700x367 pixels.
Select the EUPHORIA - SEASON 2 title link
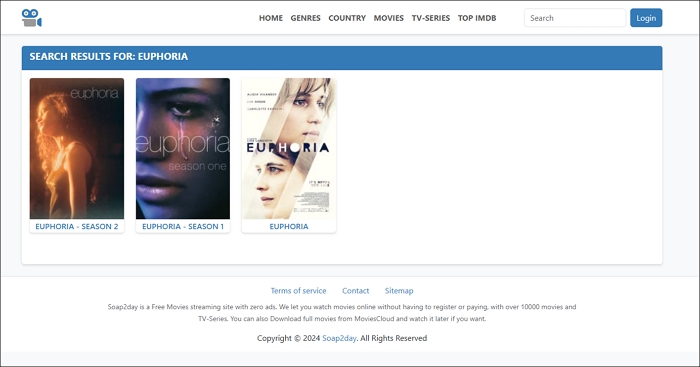click(77, 226)
